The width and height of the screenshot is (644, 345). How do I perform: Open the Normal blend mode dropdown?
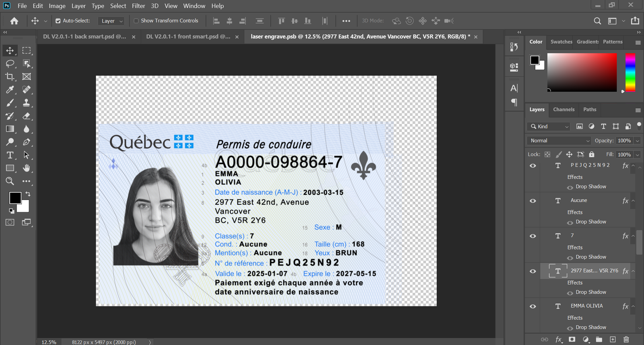[559, 141]
